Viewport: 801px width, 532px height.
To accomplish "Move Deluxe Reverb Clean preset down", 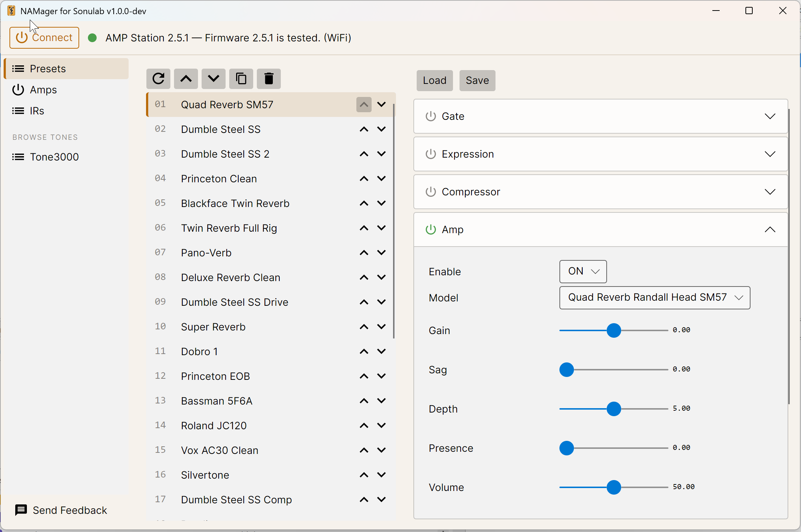I will (381, 277).
